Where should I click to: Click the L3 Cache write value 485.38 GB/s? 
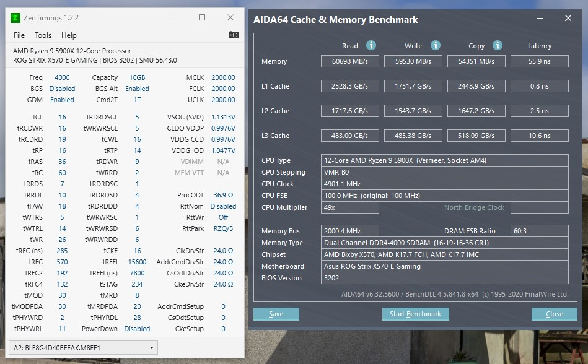pyautogui.click(x=413, y=136)
